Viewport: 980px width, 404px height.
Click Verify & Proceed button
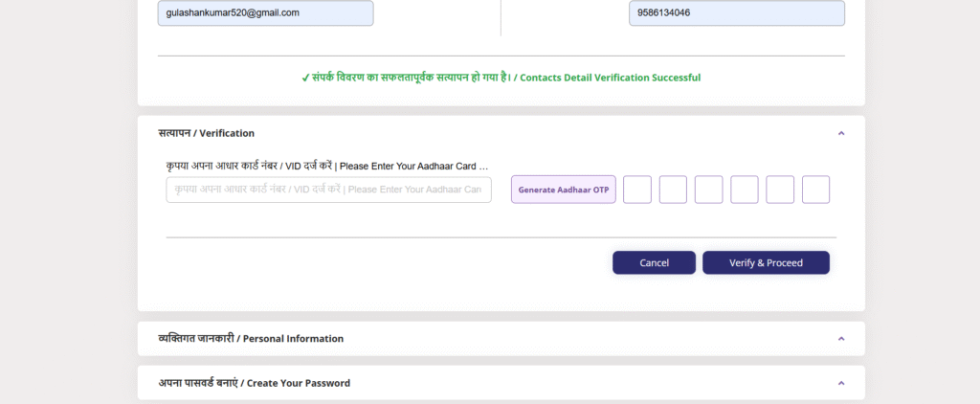766,262
